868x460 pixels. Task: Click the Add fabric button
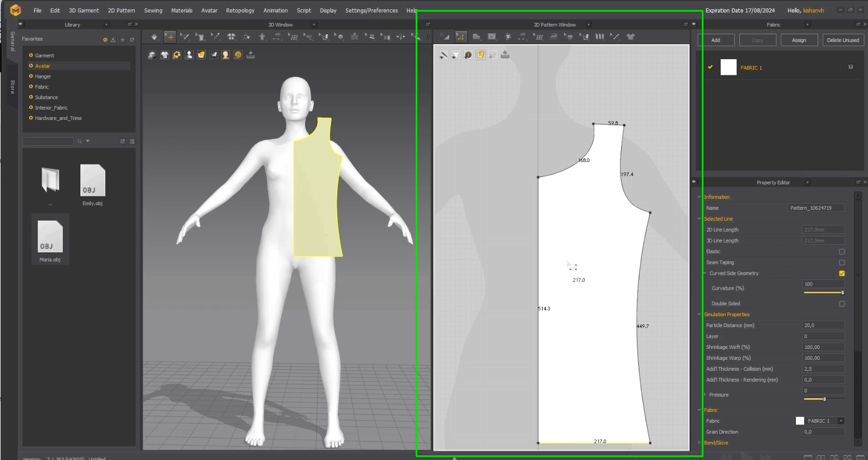pos(715,40)
